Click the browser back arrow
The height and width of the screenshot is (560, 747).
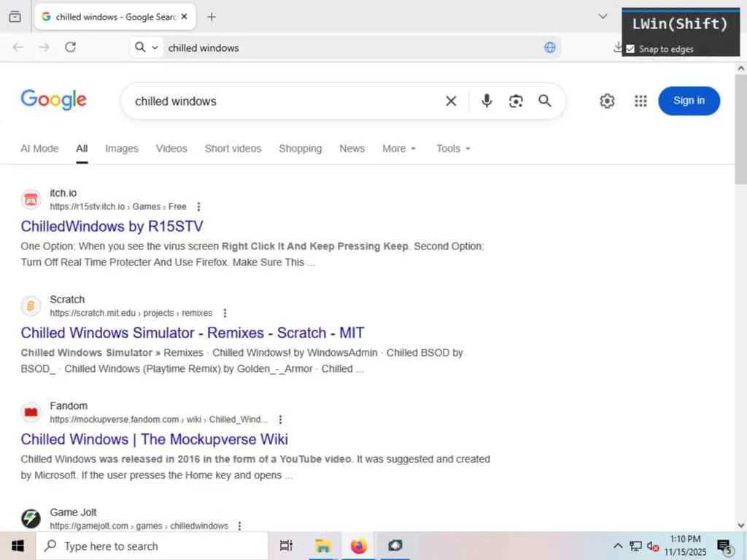point(18,47)
